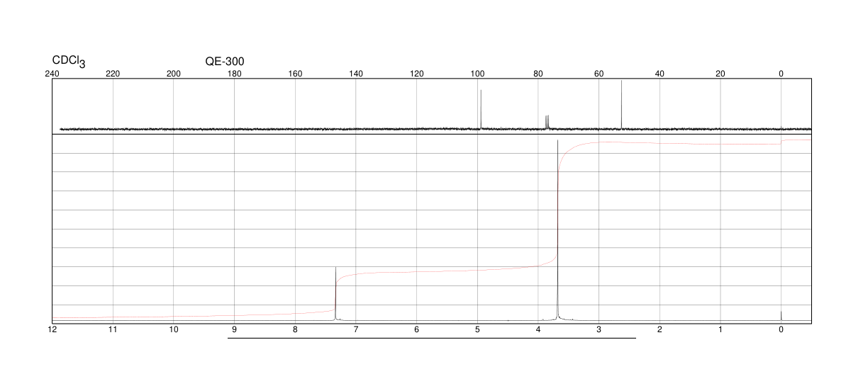Screen dimensions: 868x374
Task: Click the CDCl3 solvent label
Action: point(69,62)
